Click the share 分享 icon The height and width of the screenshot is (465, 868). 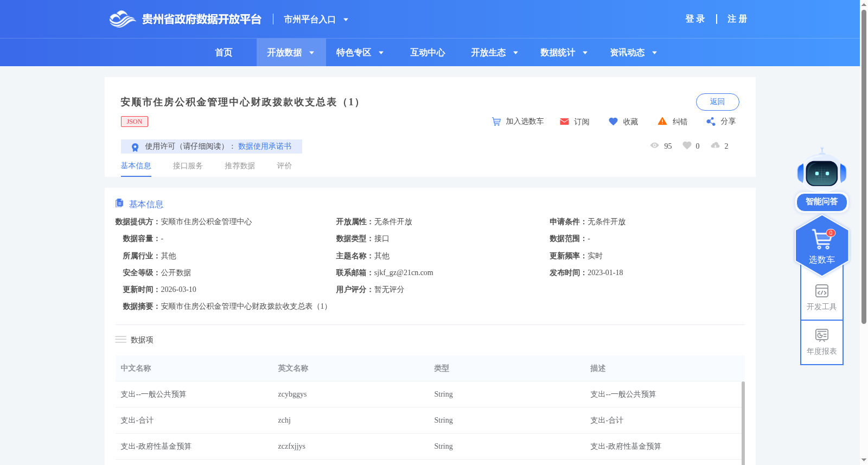[711, 122]
